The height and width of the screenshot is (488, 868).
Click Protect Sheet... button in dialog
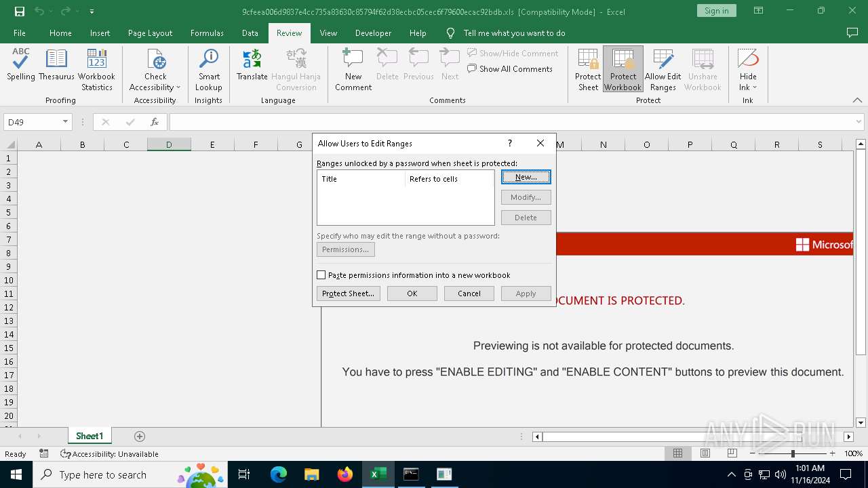[x=348, y=293]
